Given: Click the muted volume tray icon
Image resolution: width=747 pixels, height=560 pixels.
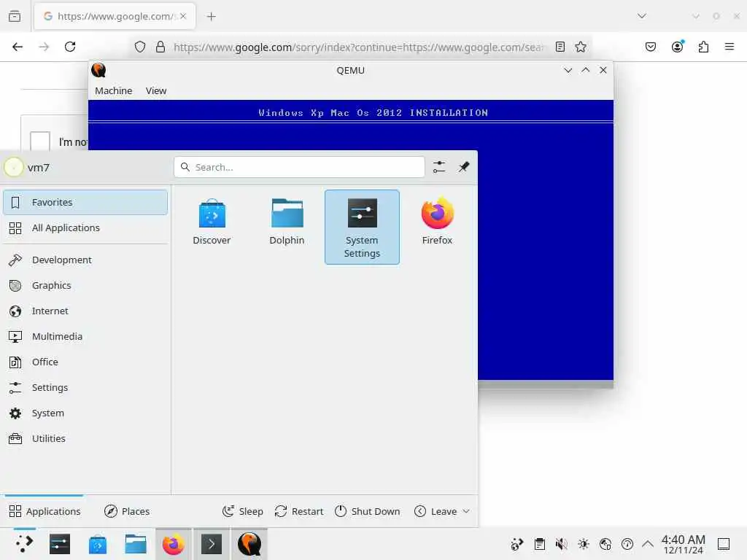Looking at the screenshot, I should coord(562,544).
